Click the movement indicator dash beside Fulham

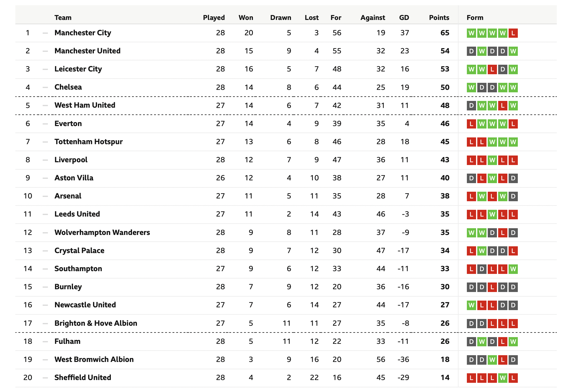click(45, 341)
